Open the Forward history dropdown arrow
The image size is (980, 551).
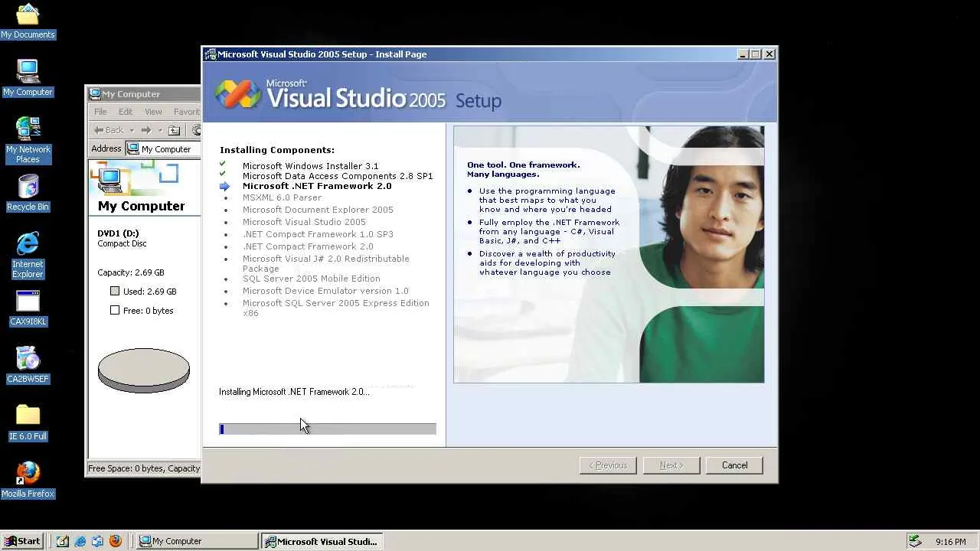click(160, 130)
